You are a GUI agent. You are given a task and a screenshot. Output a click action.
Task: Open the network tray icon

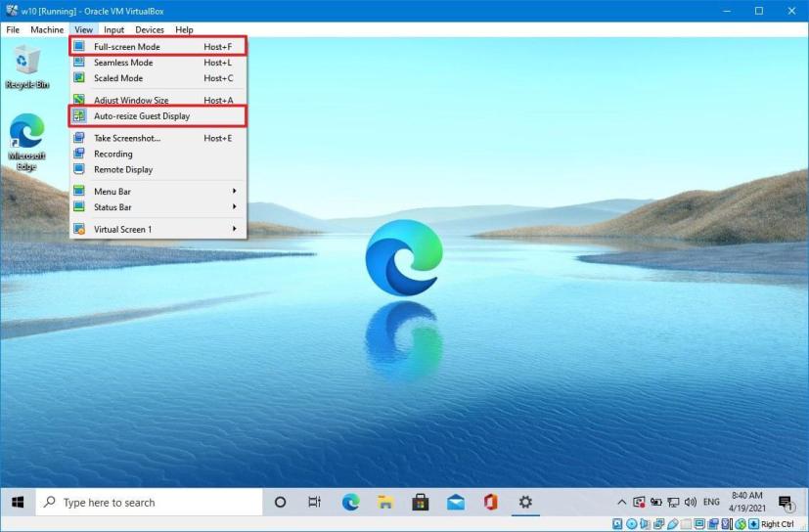[x=673, y=502]
